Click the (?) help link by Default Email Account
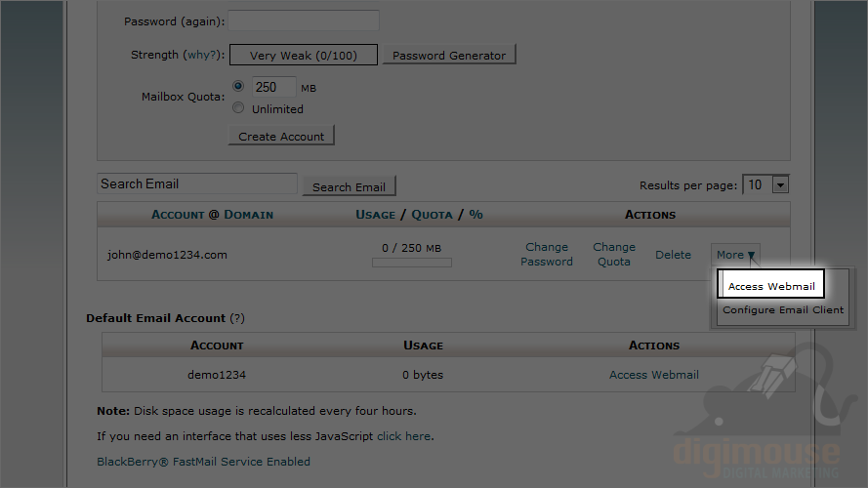 pyautogui.click(x=237, y=318)
